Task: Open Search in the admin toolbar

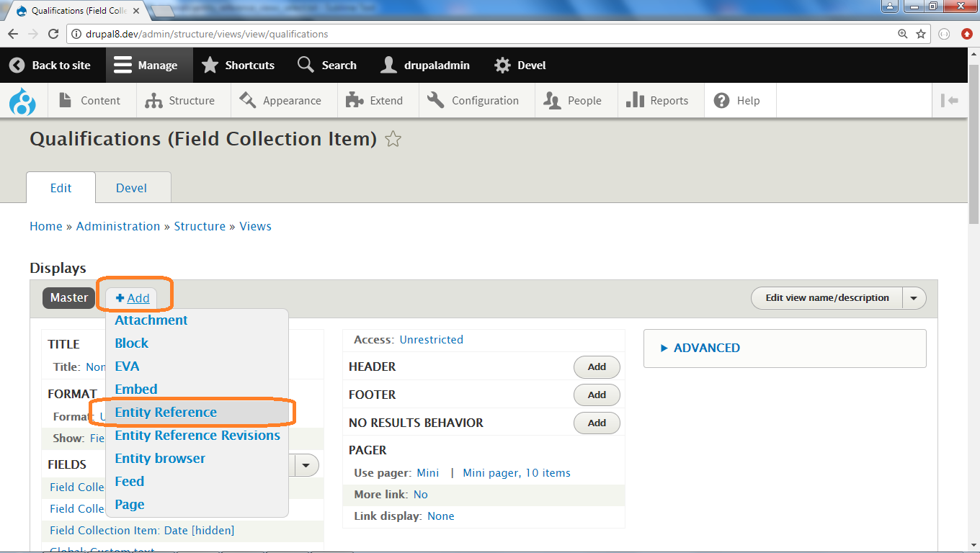Action: pyautogui.click(x=327, y=65)
